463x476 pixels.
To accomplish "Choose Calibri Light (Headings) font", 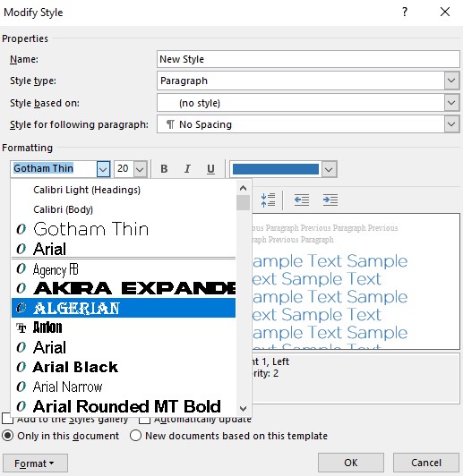I will tap(123, 190).
